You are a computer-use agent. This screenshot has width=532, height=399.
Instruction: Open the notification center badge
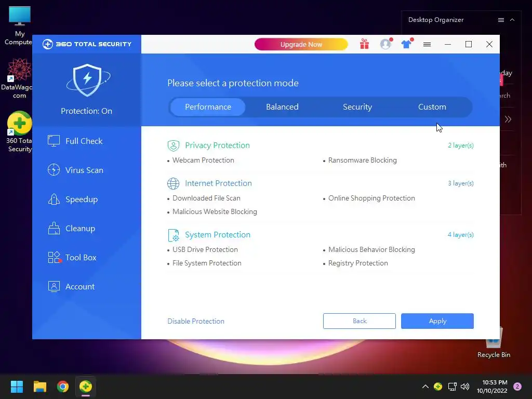tap(517, 387)
